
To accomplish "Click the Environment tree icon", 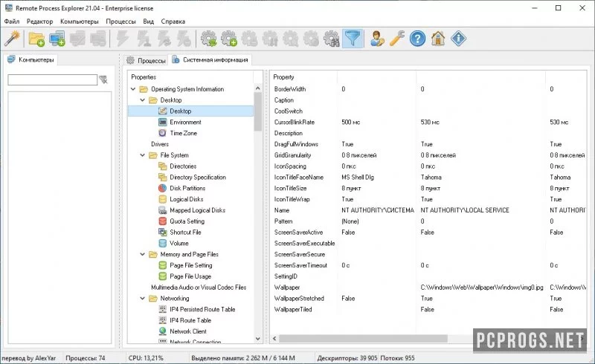I will click(x=162, y=122).
